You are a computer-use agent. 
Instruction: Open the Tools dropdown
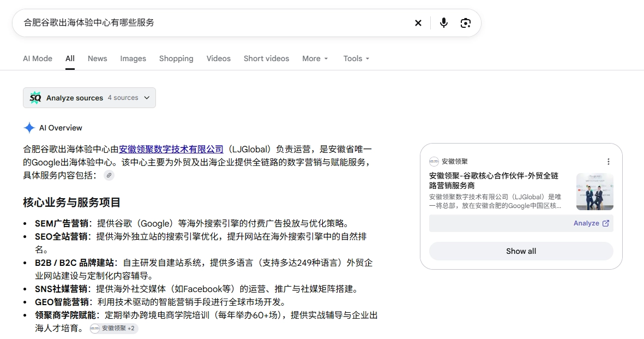click(x=356, y=59)
